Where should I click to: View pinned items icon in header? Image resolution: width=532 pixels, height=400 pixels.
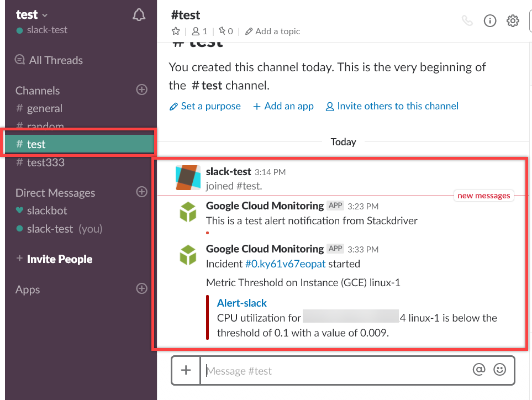pos(225,31)
